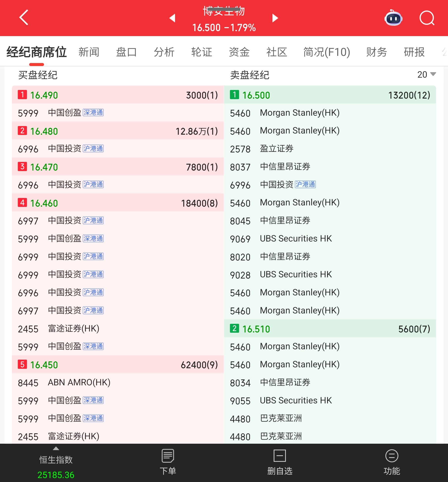The width and height of the screenshot is (448, 482).
Task: Tap the 62400(9) volume at 16.450
Action: click(199, 365)
